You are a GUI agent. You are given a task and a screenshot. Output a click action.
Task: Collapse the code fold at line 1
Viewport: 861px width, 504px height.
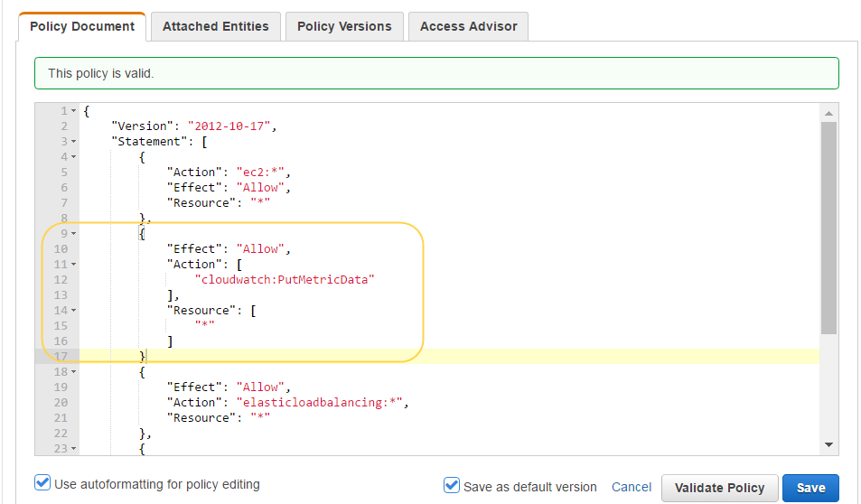(x=73, y=111)
